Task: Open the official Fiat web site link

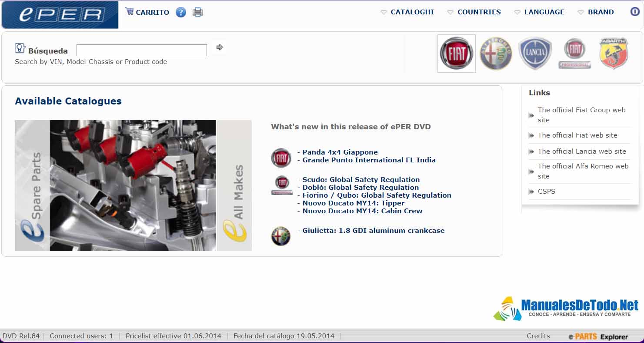Action: (577, 135)
